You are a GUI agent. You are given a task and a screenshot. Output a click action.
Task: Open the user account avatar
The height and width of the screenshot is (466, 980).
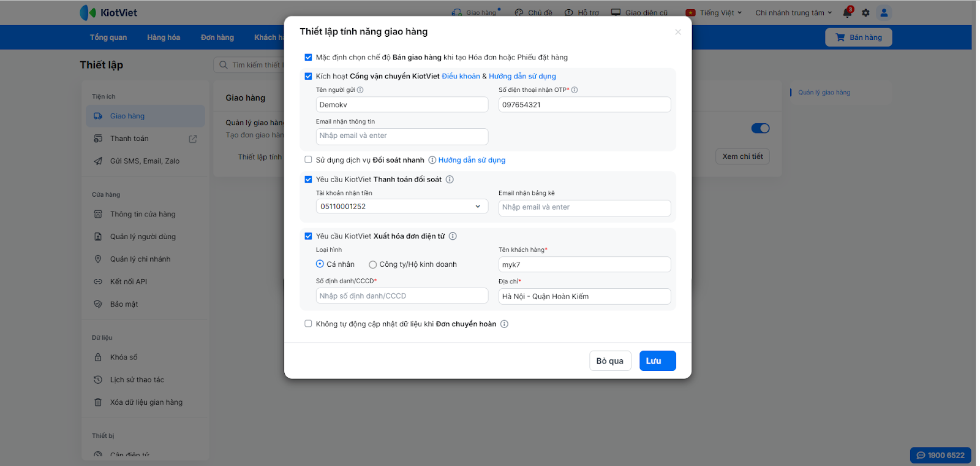(x=884, y=12)
